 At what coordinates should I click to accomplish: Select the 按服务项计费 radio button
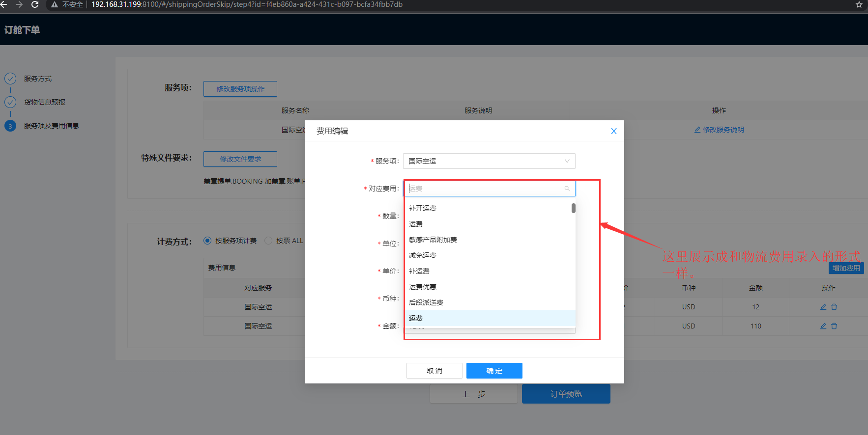click(x=207, y=241)
